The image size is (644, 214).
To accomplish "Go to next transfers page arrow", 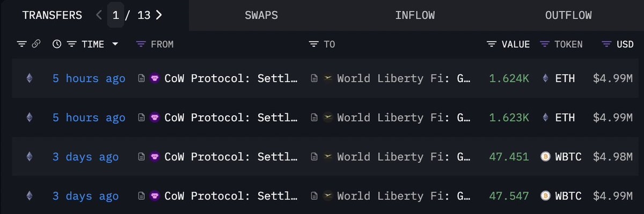I will point(158,15).
